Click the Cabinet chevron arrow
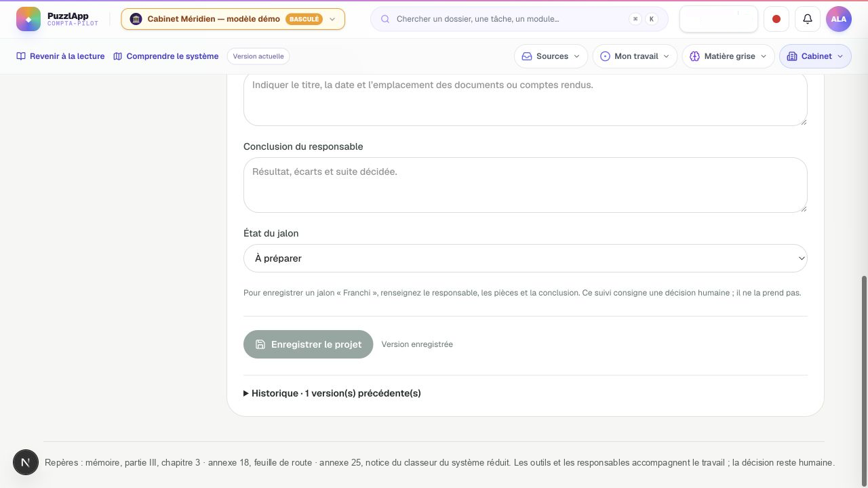 coord(840,56)
